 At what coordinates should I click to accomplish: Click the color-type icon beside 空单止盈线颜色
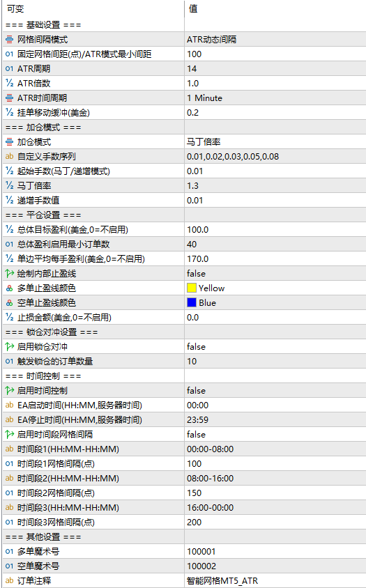click(9, 302)
